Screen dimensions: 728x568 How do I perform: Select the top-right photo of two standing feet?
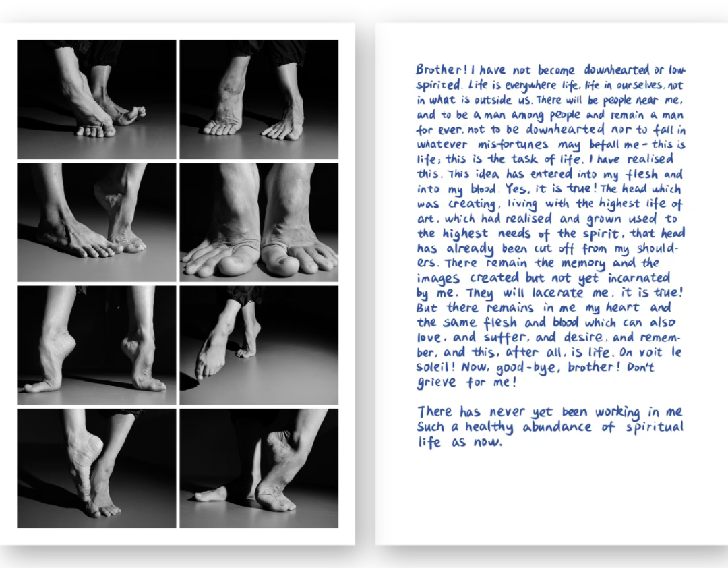click(259, 99)
